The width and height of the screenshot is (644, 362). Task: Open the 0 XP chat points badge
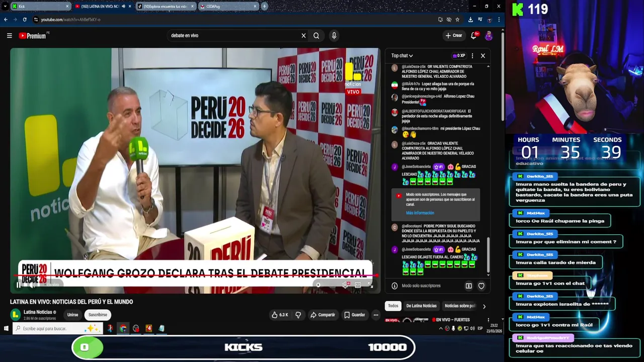[458, 56]
